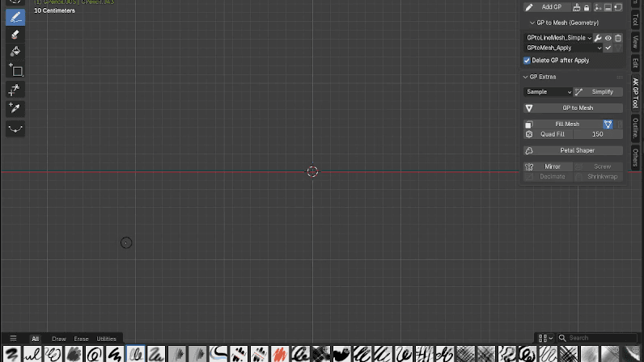Viewport: 644px width, 362px height.
Task: Select the Erase tool in the left toolbar
Action: pyautogui.click(x=15, y=35)
